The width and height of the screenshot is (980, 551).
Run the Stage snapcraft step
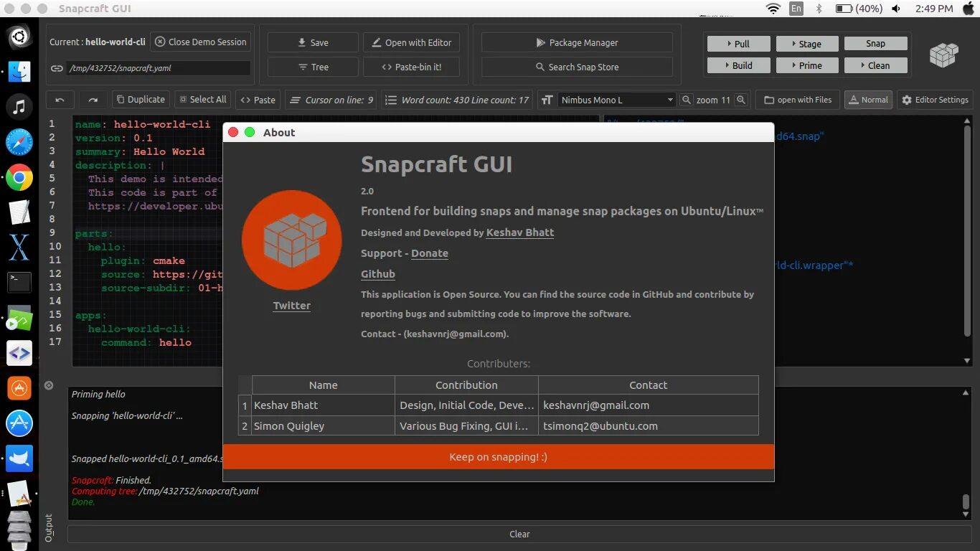[x=806, y=44]
